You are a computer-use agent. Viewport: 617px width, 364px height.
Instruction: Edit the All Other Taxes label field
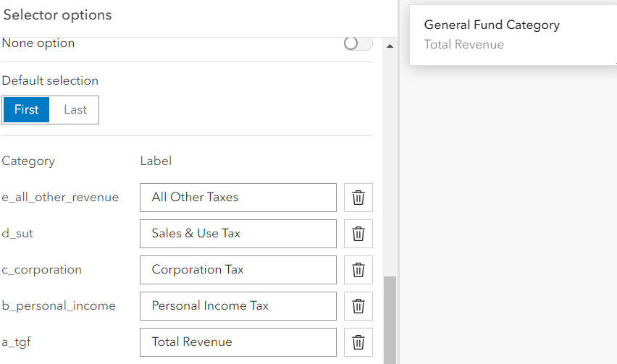(238, 198)
